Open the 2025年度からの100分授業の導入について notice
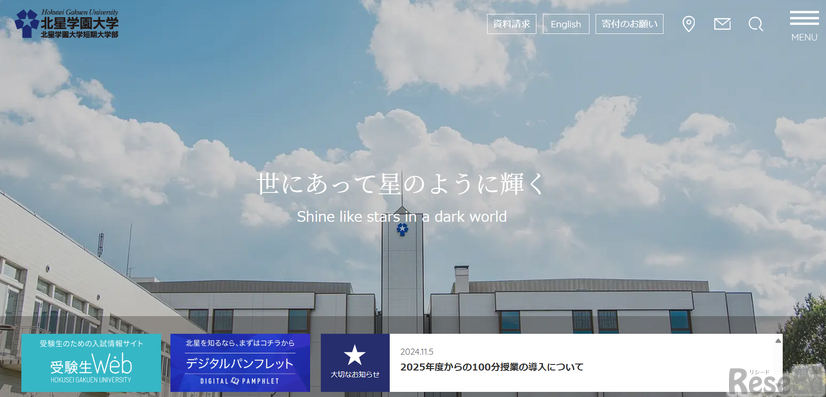826x397 pixels. pyautogui.click(x=491, y=368)
